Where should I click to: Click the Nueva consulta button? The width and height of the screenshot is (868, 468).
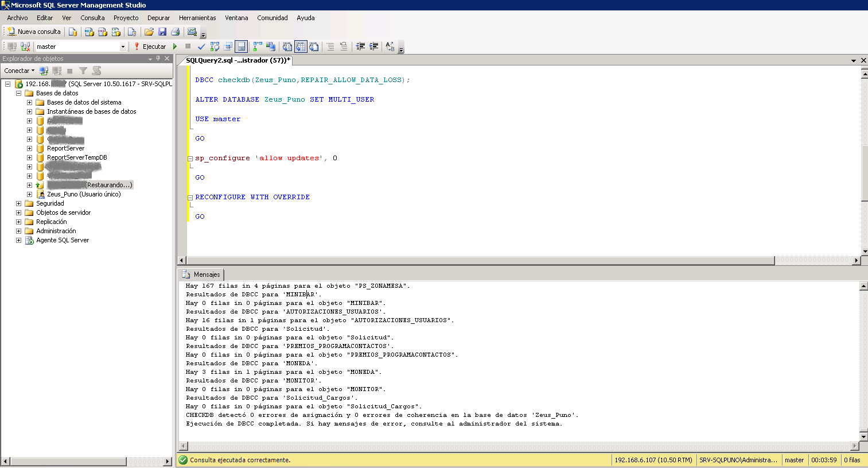(x=34, y=32)
